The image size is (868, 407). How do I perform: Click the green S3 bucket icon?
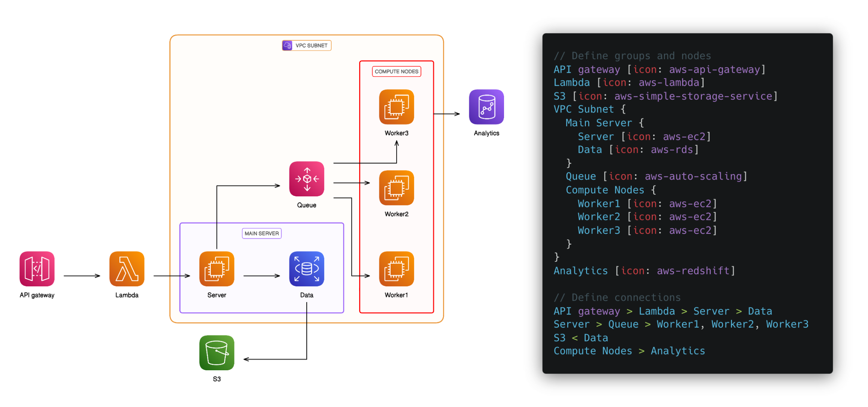pyautogui.click(x=216, y=353)
